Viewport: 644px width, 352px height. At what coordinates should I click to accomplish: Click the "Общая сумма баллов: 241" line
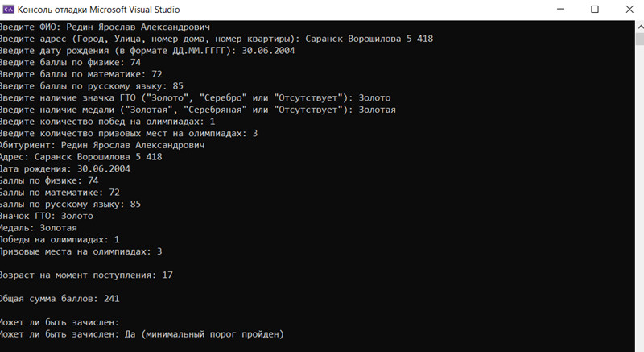(x=60, y=299)
